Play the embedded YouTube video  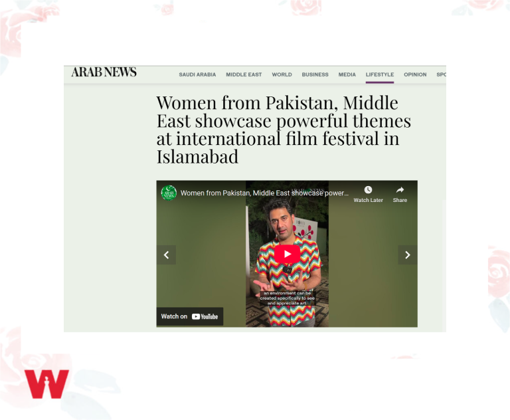click(287, 254)
